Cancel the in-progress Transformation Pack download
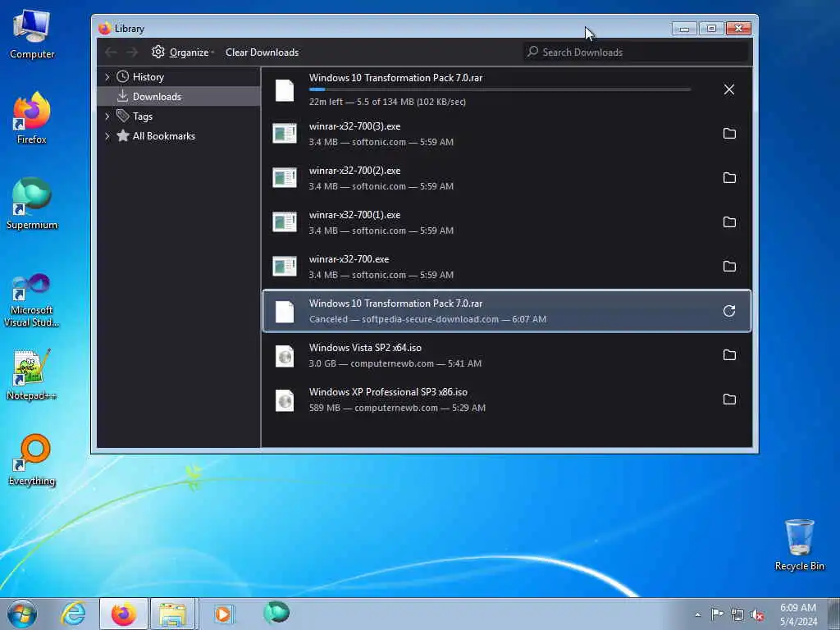The height and width of the screenshot is (630, 840). [x=729, y=89]
